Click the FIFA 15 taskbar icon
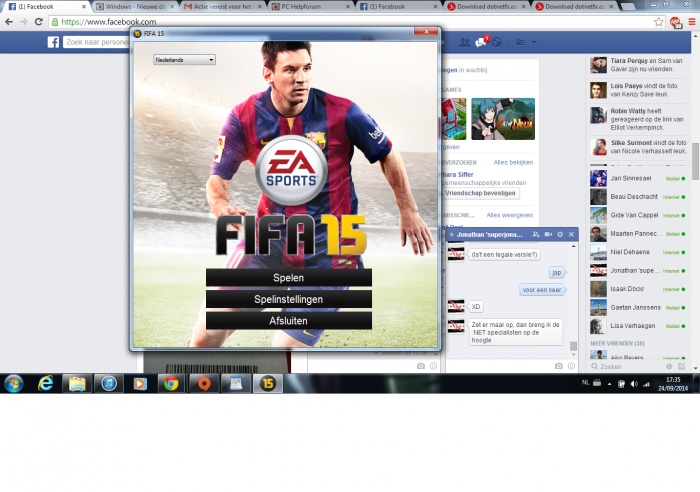Image resolution: width=700 pixels, height=492 pixels. pyautogui.click(x=268, y=384)
